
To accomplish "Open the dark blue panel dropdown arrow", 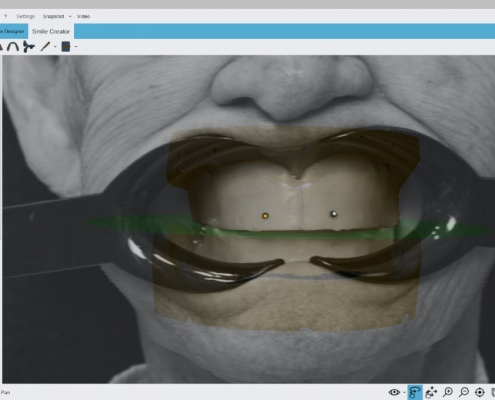I will pos(76,47).
